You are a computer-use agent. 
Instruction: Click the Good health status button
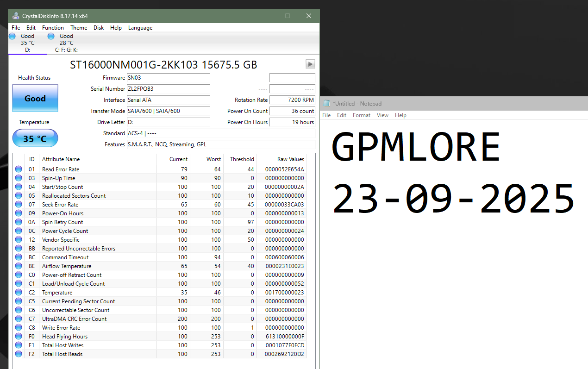(35, 98)
